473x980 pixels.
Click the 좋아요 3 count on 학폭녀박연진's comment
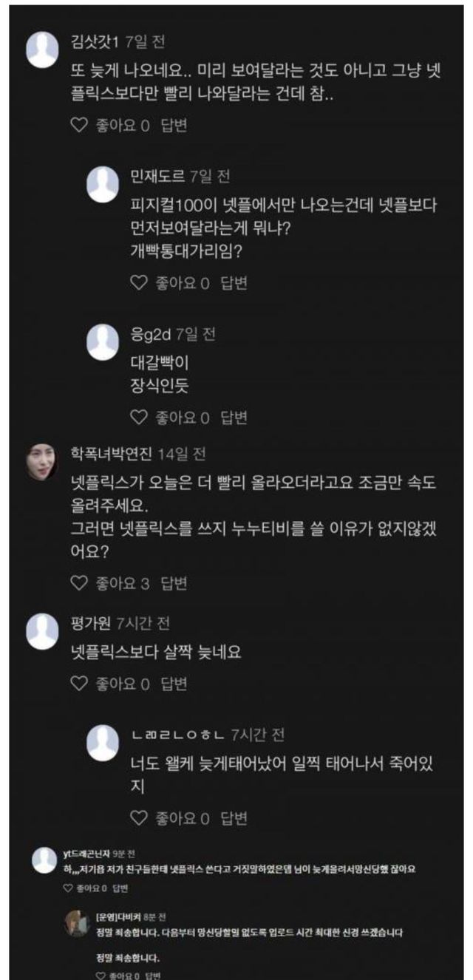[123, 584]
